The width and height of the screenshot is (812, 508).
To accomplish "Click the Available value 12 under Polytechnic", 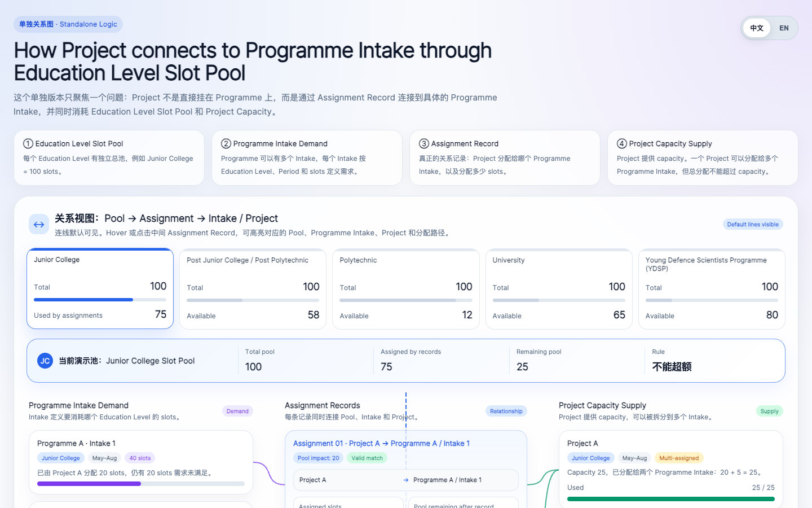I will (467, 315).
